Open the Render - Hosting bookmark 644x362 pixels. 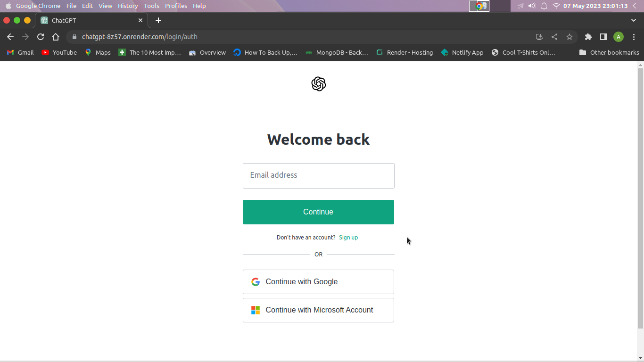pos(405,52)
